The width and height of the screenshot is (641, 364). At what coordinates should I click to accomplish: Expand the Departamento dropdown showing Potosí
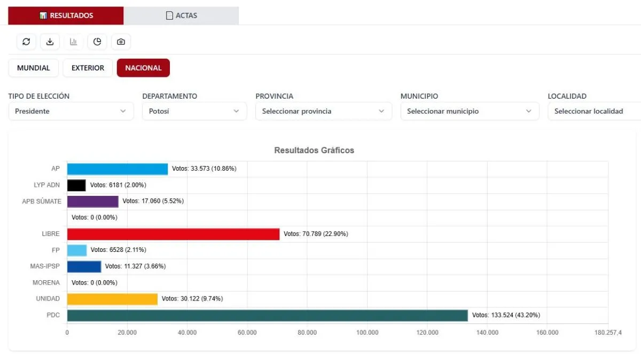(194, 111)
